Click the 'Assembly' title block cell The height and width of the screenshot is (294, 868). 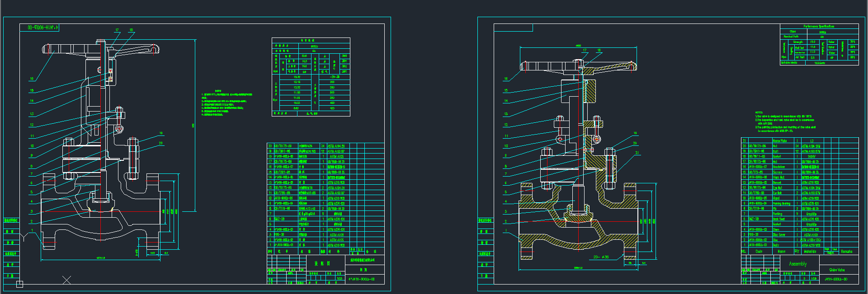(797, 264)
